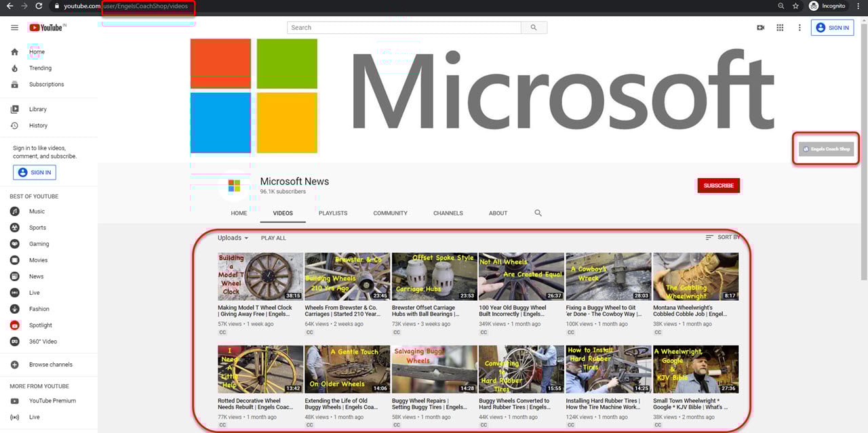
Task: Click the create video camera icon
Action: 760,28
